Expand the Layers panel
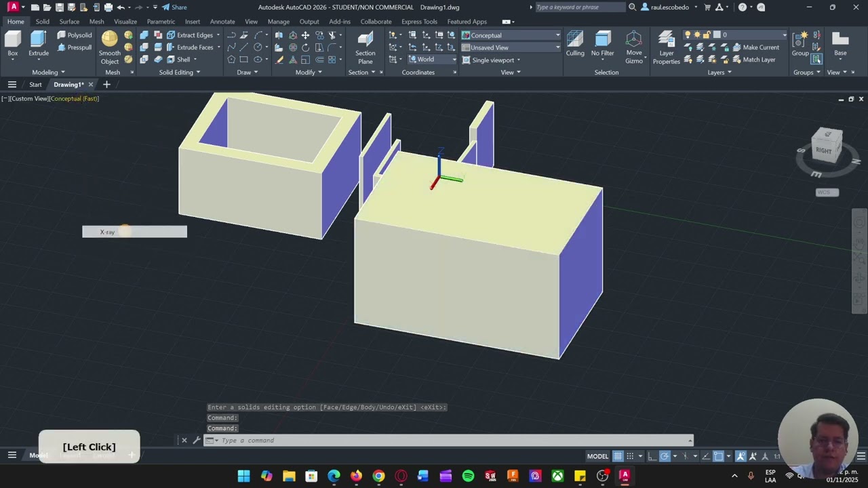Screen dimensions: 868x488 [719, 73]
